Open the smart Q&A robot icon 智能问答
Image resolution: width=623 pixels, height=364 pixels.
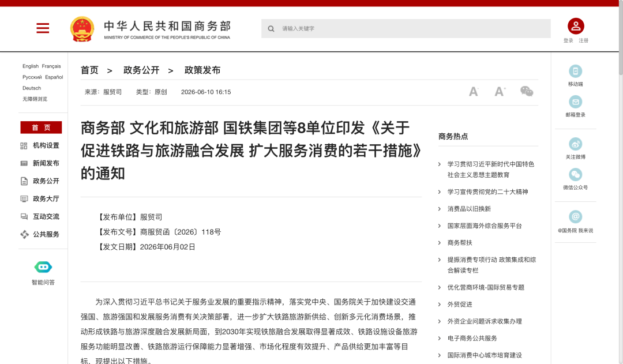tap(43, 267)
